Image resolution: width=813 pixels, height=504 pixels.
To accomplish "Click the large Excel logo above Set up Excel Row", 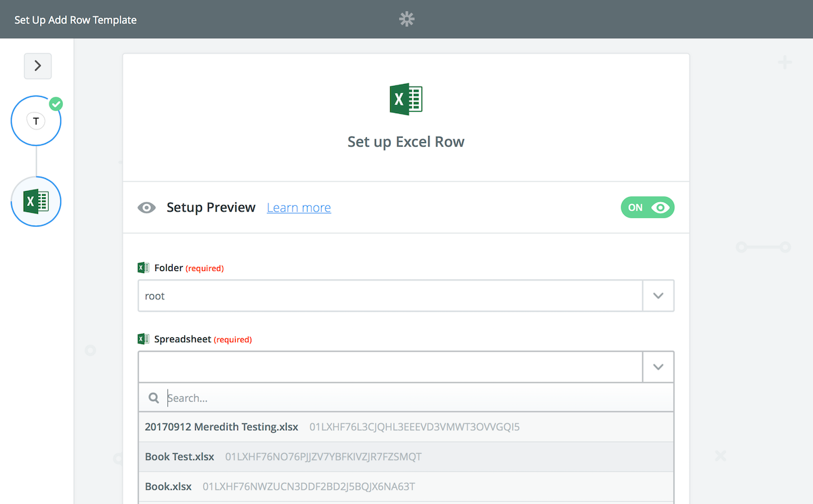I will point(406,100).
